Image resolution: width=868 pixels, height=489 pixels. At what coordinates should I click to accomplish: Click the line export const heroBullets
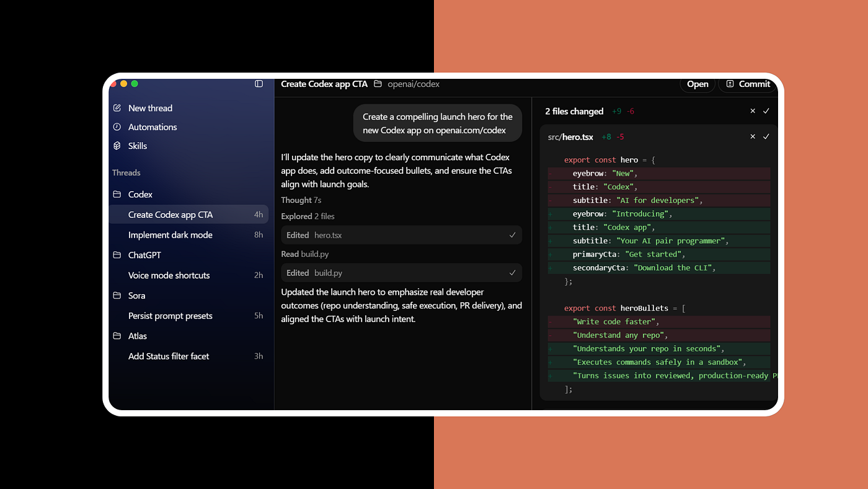[x=624, y=308]
